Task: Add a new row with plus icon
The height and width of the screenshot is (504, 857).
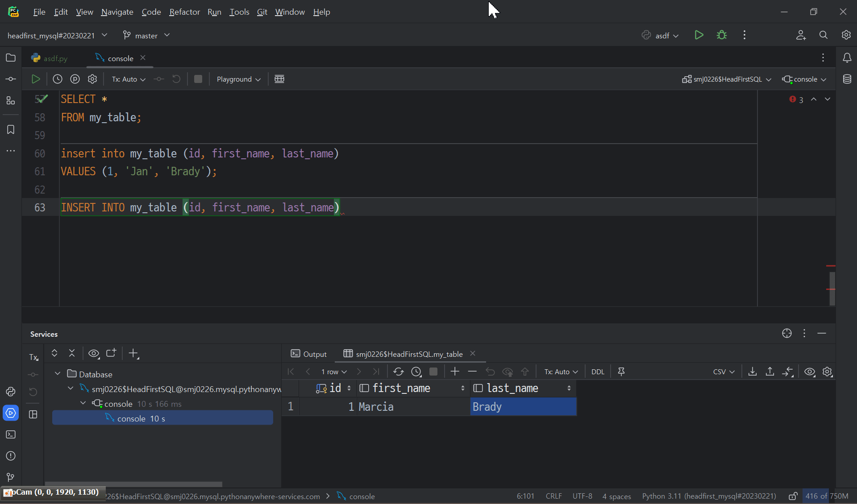Action: pyautogui.click(x=455, y=372)
